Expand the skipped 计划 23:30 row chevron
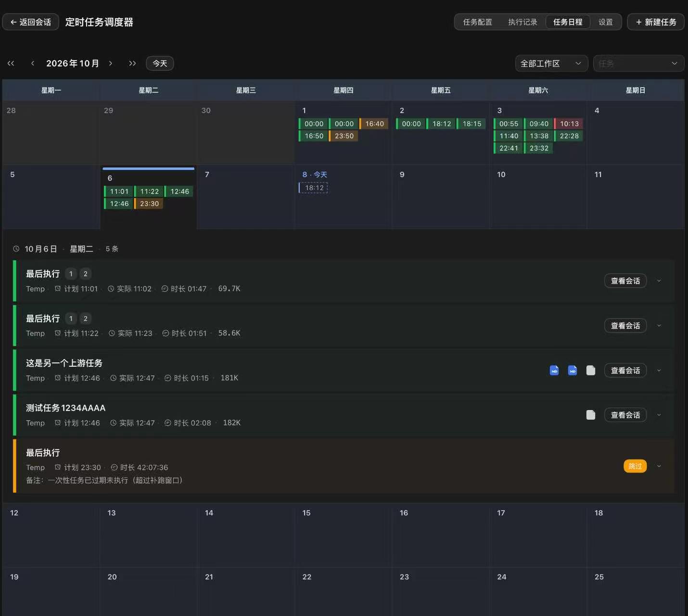Screen dimensions: 688x616 [659, 466]
